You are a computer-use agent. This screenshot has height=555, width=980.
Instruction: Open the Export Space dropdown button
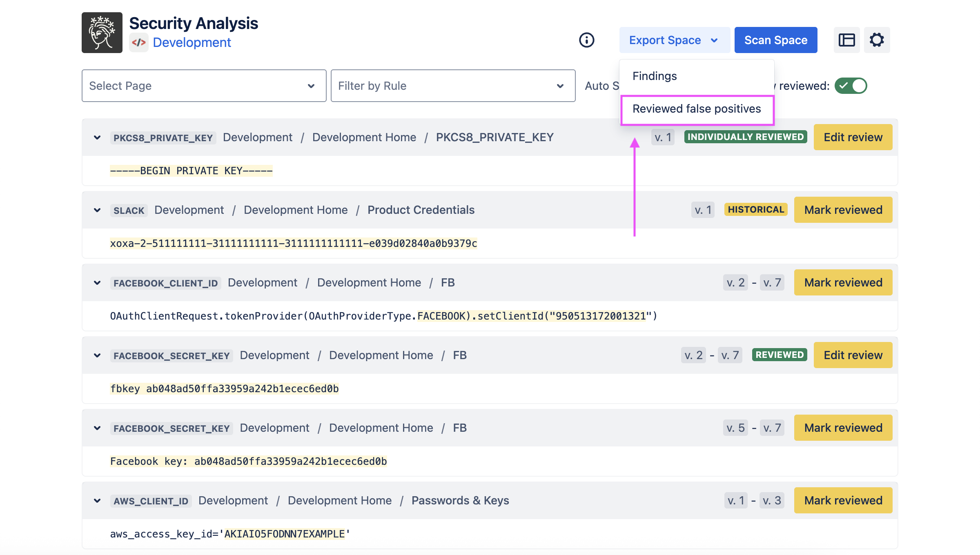click(x=674, y=40)
